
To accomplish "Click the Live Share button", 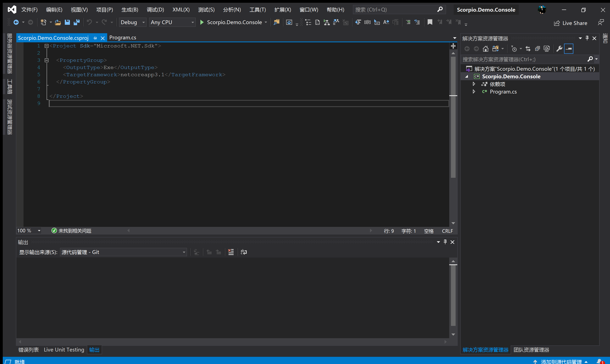I will (570, 23).
